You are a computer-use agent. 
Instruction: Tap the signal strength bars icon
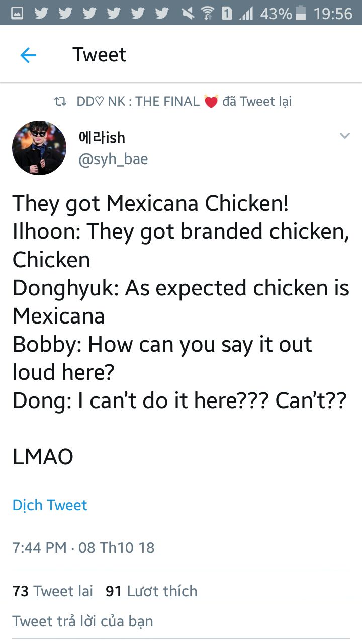pos(246,13)
